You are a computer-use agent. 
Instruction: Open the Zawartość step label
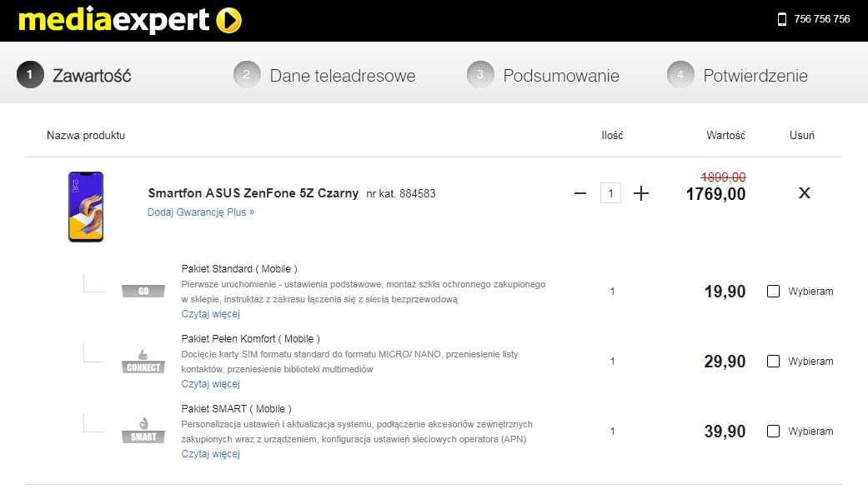coord(92,76)
